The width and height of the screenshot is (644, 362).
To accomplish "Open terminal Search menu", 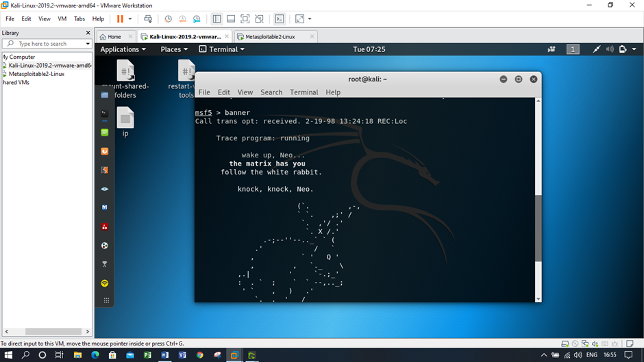I will point(271,92).
